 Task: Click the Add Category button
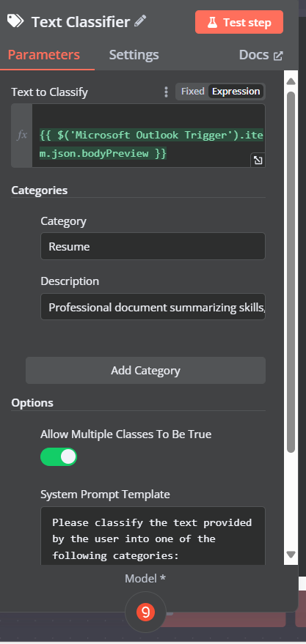tap(145, 371)
